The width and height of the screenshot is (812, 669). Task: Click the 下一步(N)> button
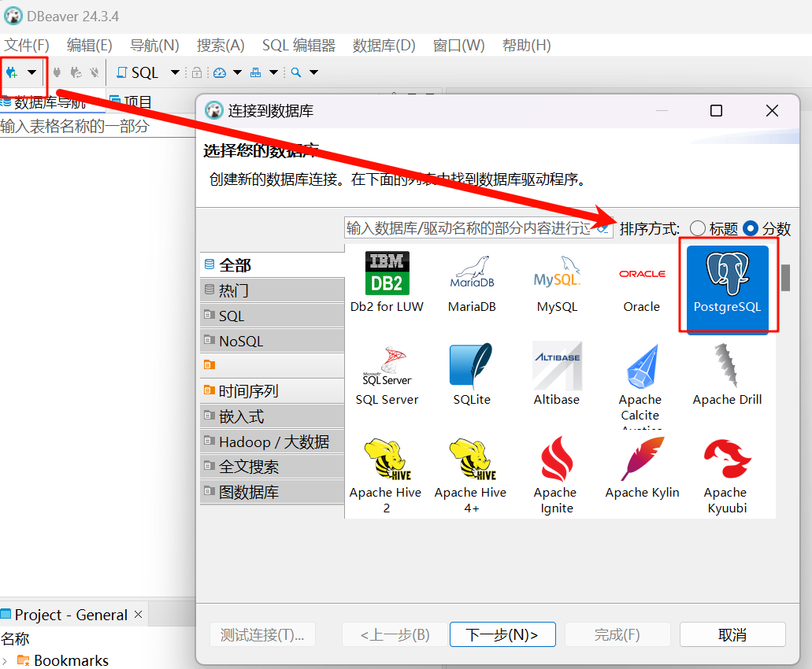[502, 634]
